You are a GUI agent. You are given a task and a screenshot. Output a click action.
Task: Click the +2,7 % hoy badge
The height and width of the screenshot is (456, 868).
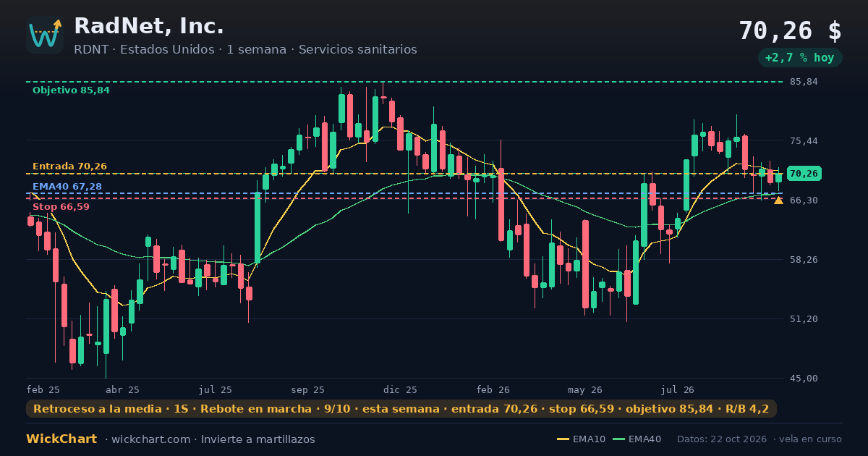tap(800, 58)
